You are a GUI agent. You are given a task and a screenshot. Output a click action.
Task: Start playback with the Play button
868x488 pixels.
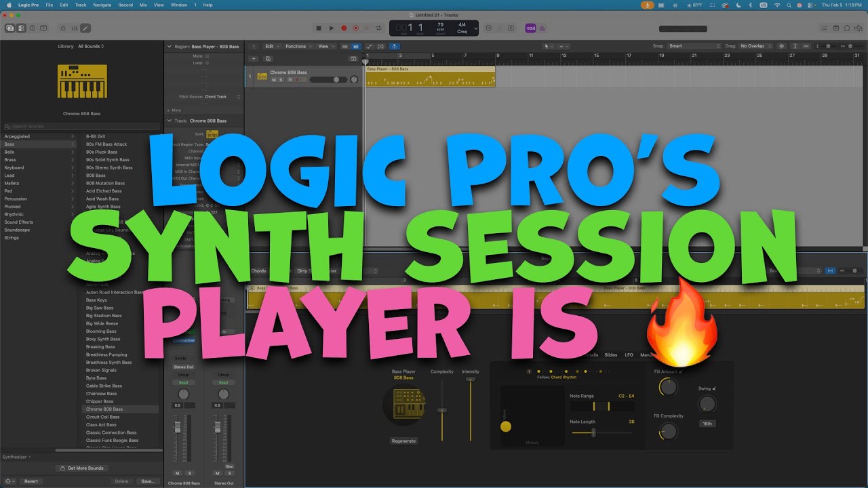(x=332, y=28)
